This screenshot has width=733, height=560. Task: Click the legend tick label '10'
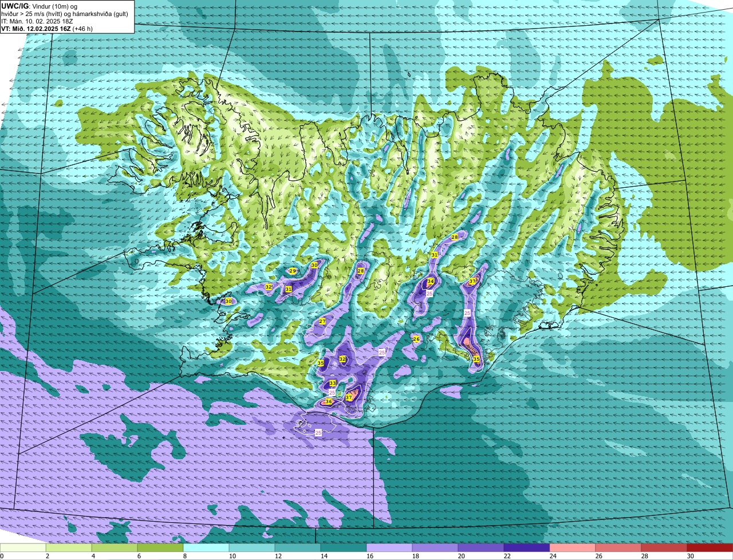tap(232, 556)
